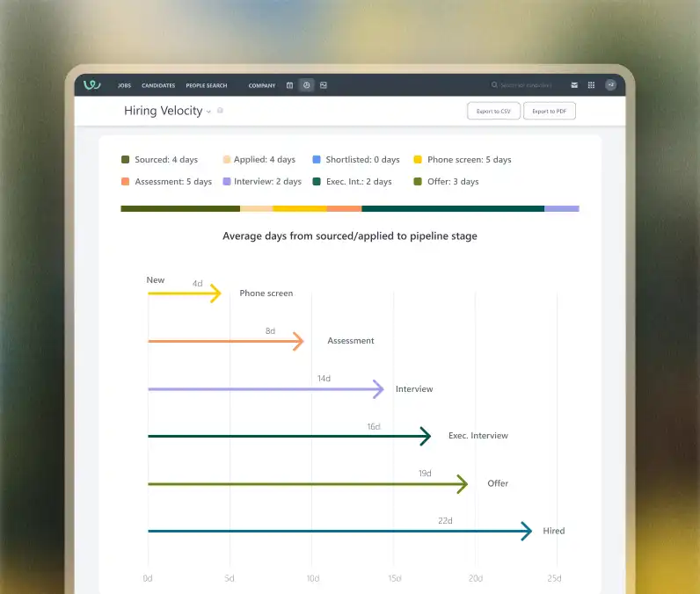Open the reports chart icon

click(307, 85)
